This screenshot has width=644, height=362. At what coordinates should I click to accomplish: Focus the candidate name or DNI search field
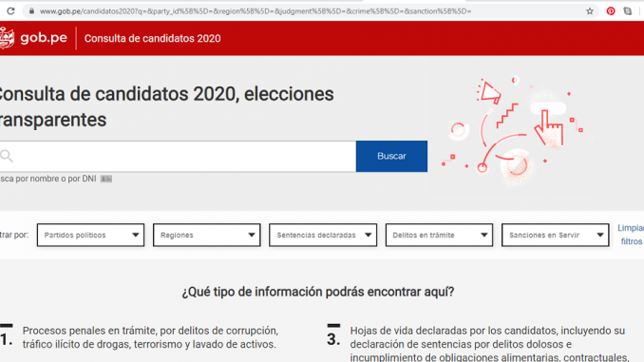(178, 156)
